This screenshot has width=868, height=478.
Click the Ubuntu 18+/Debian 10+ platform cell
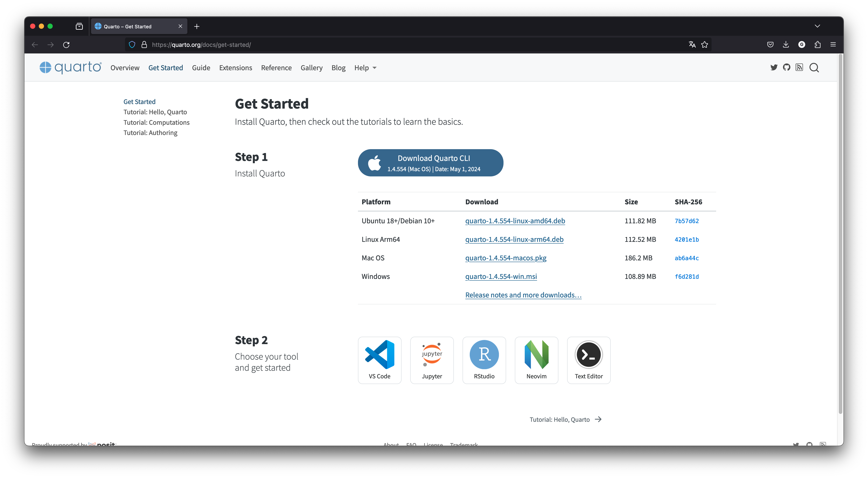tap(398, 221)
